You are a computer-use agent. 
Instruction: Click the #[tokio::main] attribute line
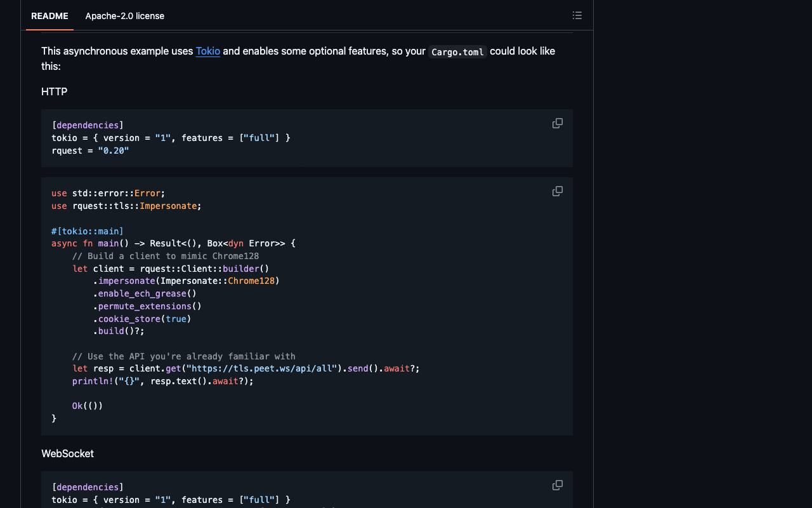(88, 231)
